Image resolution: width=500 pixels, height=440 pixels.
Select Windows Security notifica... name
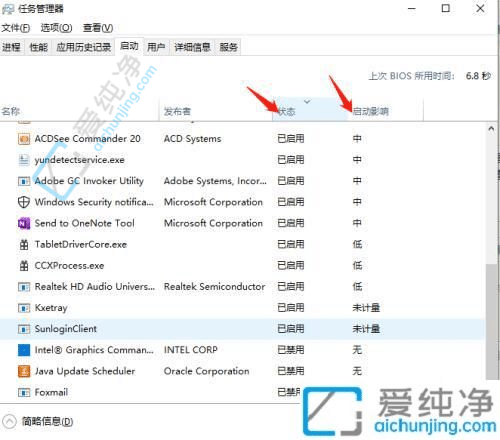click(94, 202)
